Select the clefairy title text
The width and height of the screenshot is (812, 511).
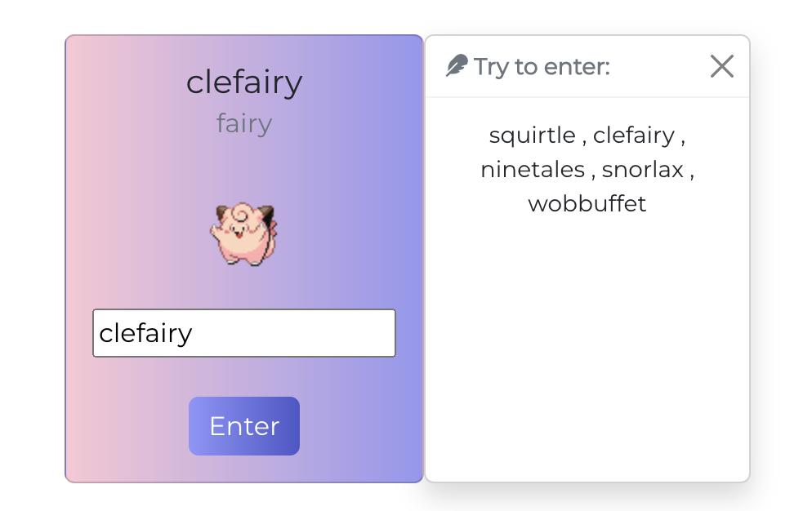click(244, 82)
